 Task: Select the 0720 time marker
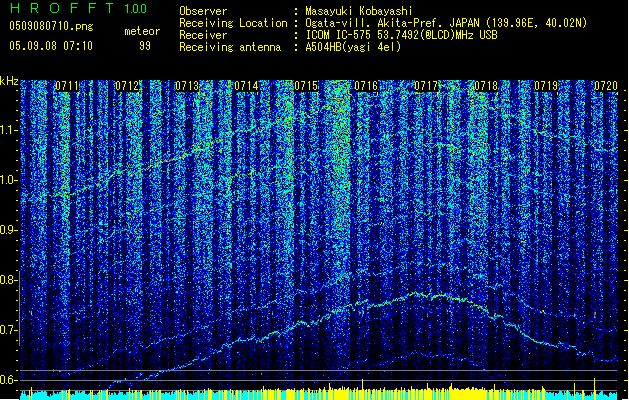[606, 87]
